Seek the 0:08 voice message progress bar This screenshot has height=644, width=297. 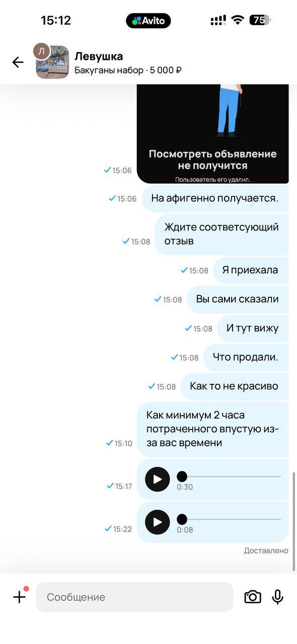(x=229, y=519)
